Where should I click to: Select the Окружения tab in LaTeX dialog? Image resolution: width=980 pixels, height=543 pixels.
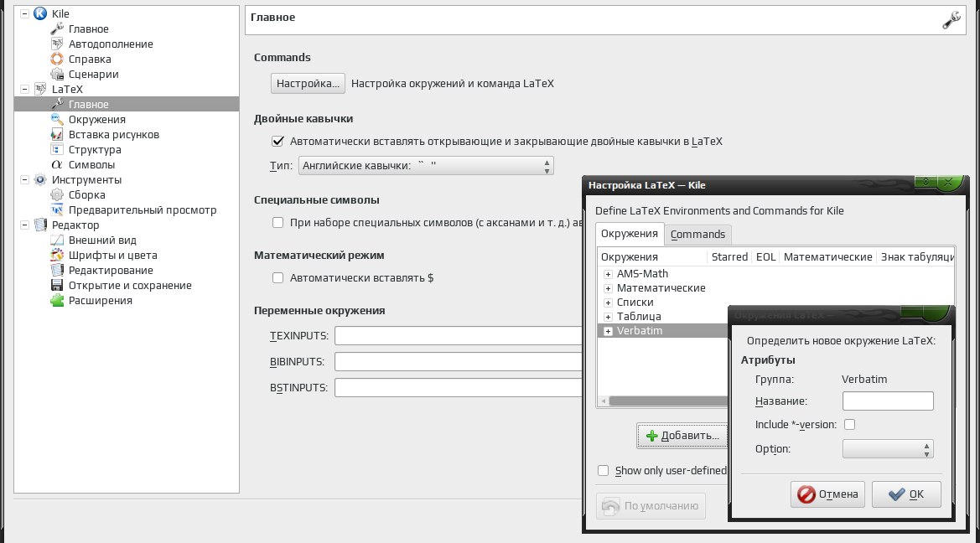pos(630,234)
